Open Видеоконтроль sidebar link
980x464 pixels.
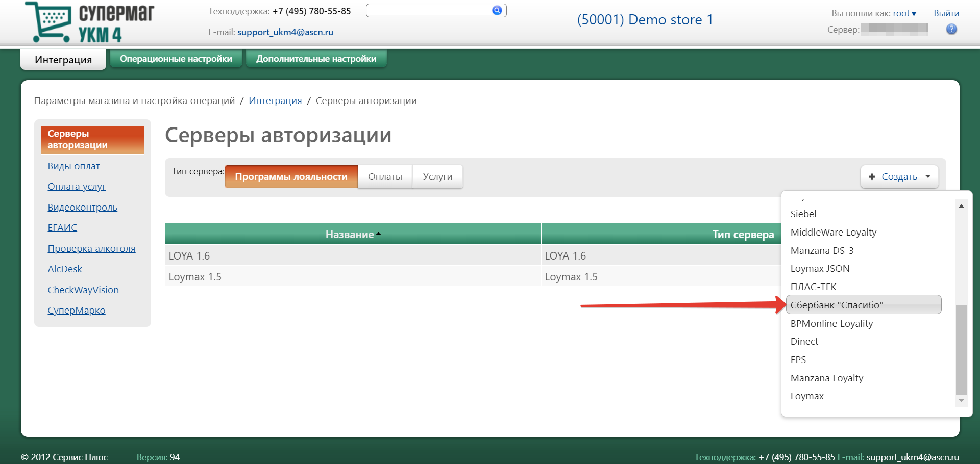point(82,208)
